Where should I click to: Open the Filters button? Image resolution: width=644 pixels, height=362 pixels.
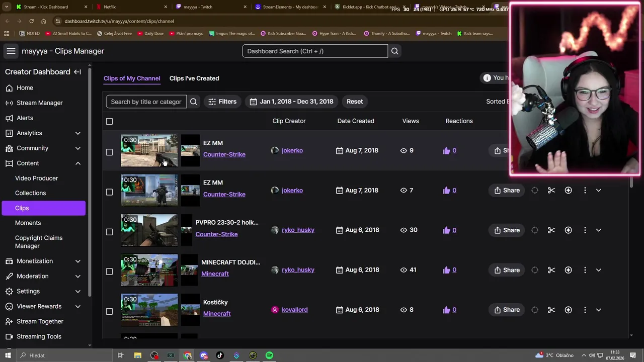222,102
